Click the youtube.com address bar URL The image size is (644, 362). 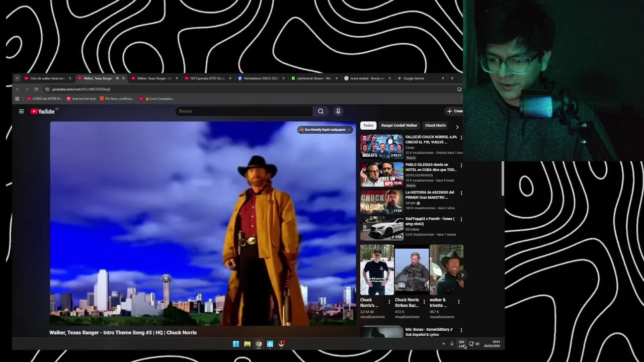click(x=81, y=89)
